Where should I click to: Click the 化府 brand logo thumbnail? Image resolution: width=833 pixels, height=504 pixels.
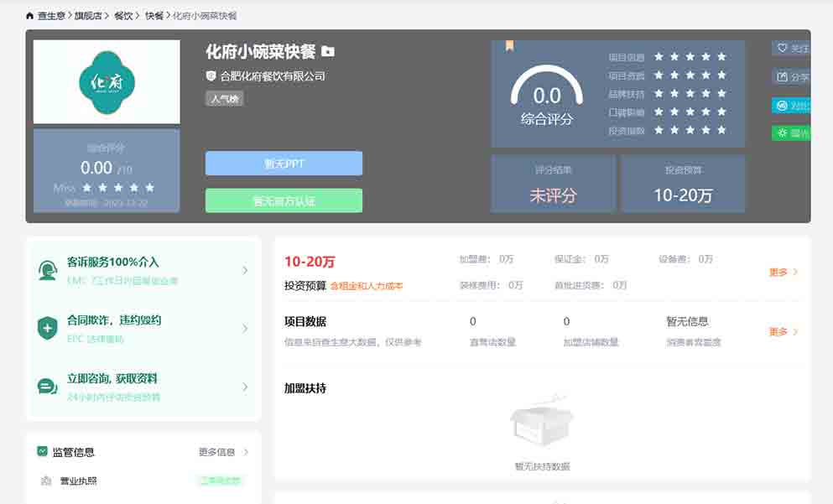[107, 82]
